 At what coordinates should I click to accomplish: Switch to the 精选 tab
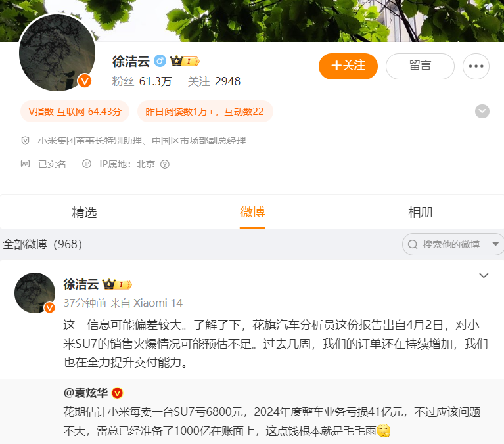point(84,212)
